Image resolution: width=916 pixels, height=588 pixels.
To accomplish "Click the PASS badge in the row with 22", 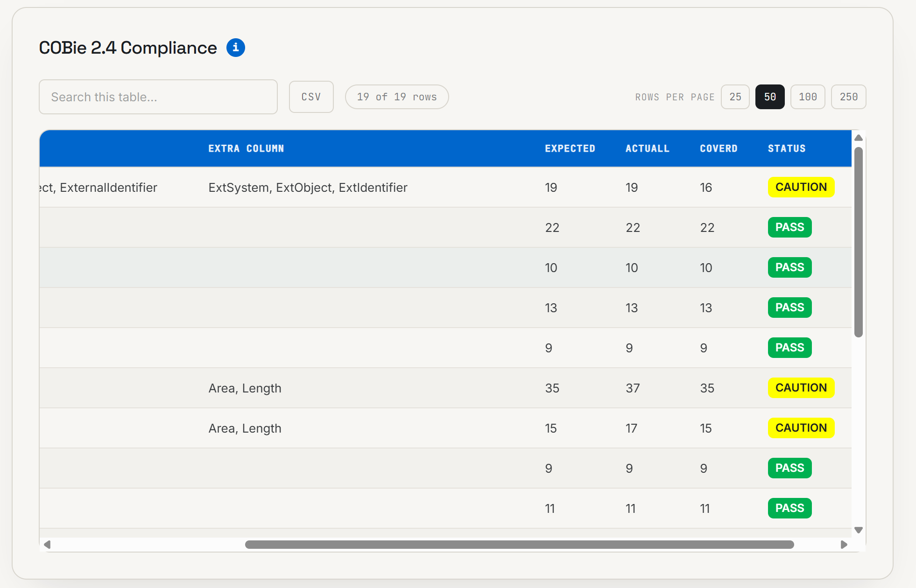I will [790, 227].
